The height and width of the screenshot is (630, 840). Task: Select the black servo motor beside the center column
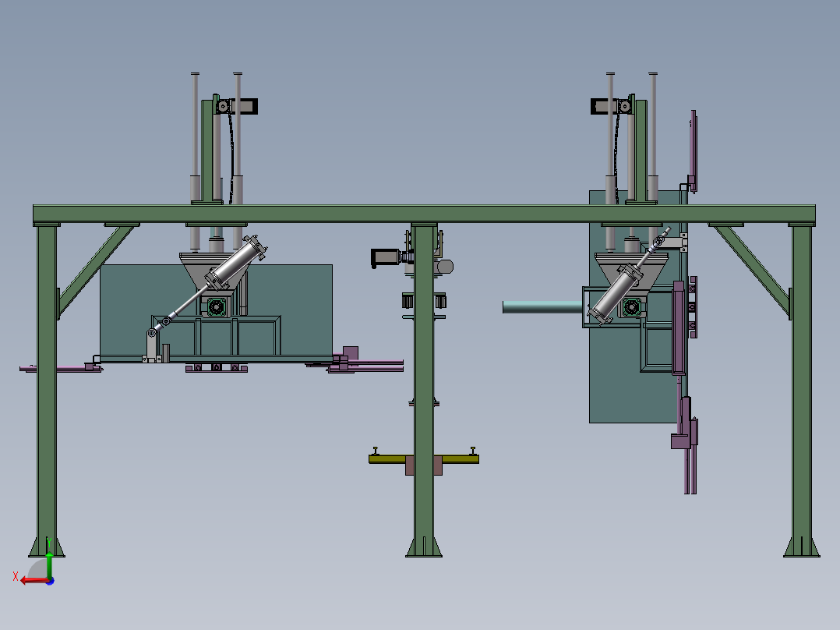pos(385,257)
